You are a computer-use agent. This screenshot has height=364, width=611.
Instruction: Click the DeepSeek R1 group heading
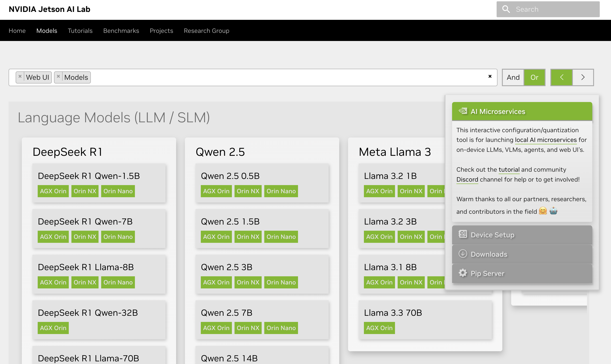pos(67,152)
